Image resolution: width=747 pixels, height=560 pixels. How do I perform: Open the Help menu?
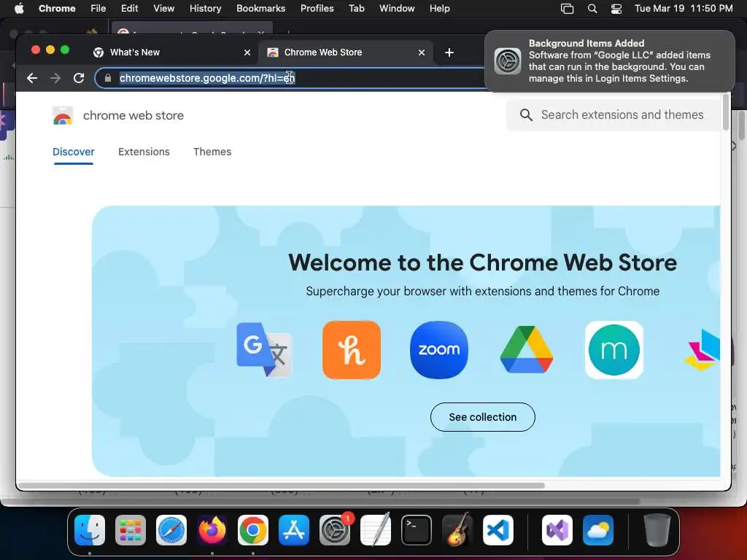[439, 9]
